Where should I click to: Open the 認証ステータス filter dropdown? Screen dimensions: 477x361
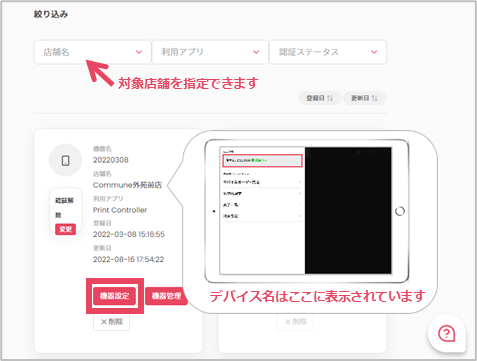(x=328, y=52)
